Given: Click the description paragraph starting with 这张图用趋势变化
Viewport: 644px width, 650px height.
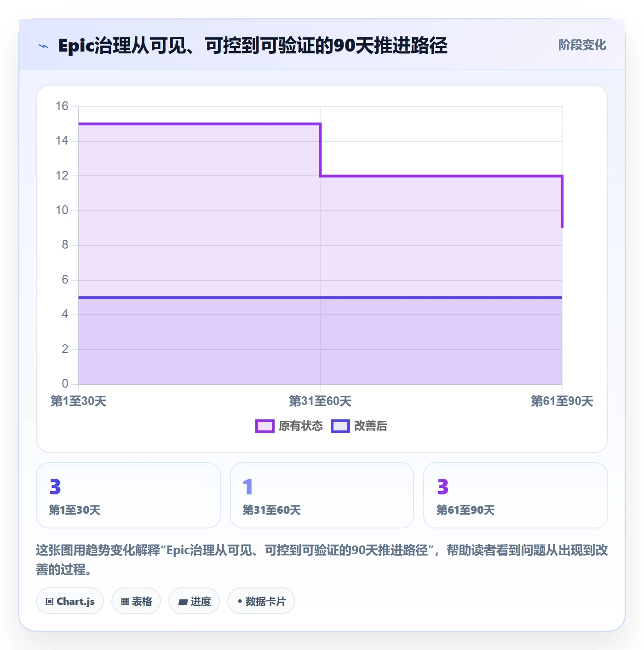Looking at the screenshot, I should point(322,560).
